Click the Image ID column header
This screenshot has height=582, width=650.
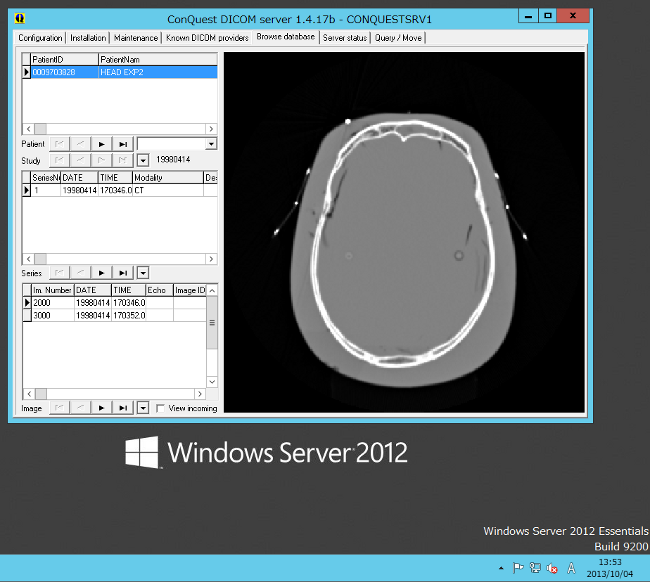(x=190, y=290)
